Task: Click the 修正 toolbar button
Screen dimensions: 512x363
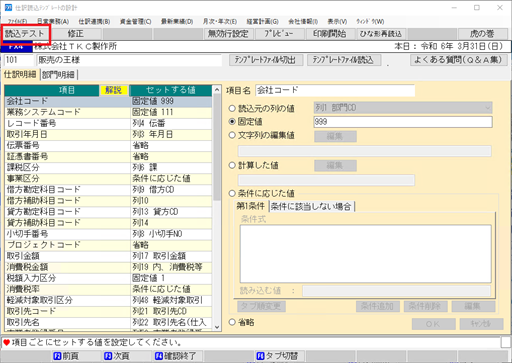Action: coord(76,34)
